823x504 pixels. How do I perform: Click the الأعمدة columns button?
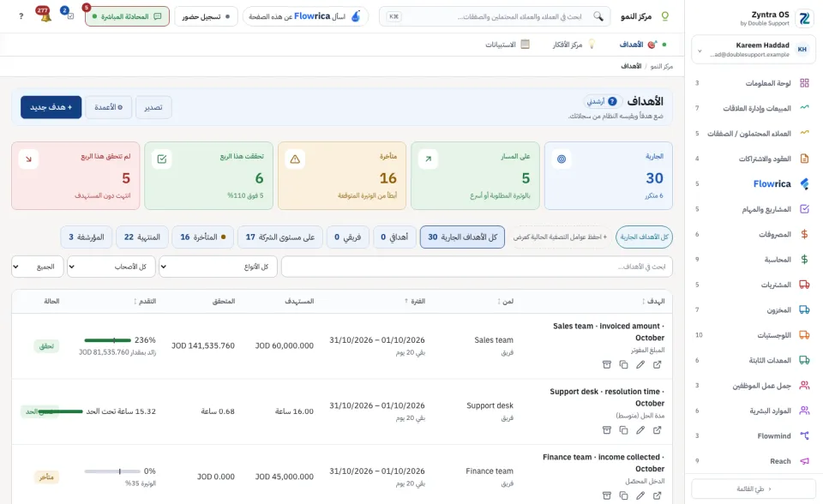[x=109, y=107]
